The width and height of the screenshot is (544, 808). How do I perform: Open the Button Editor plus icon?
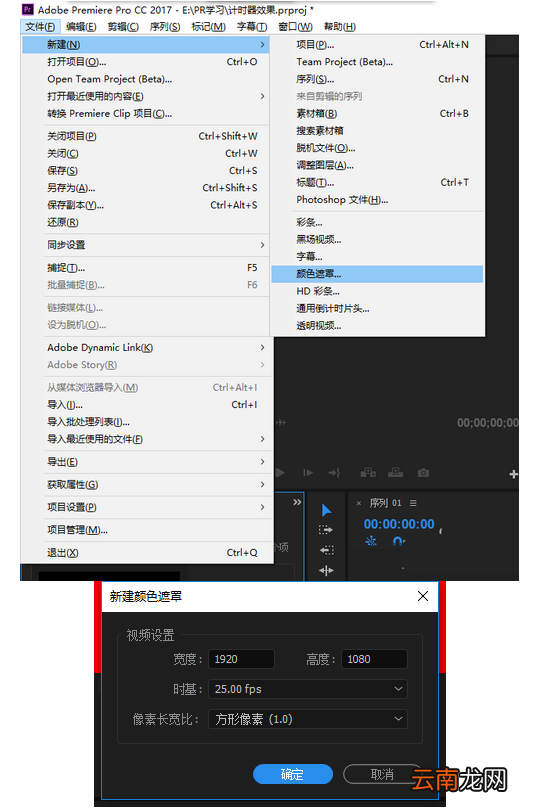point(514,474)
